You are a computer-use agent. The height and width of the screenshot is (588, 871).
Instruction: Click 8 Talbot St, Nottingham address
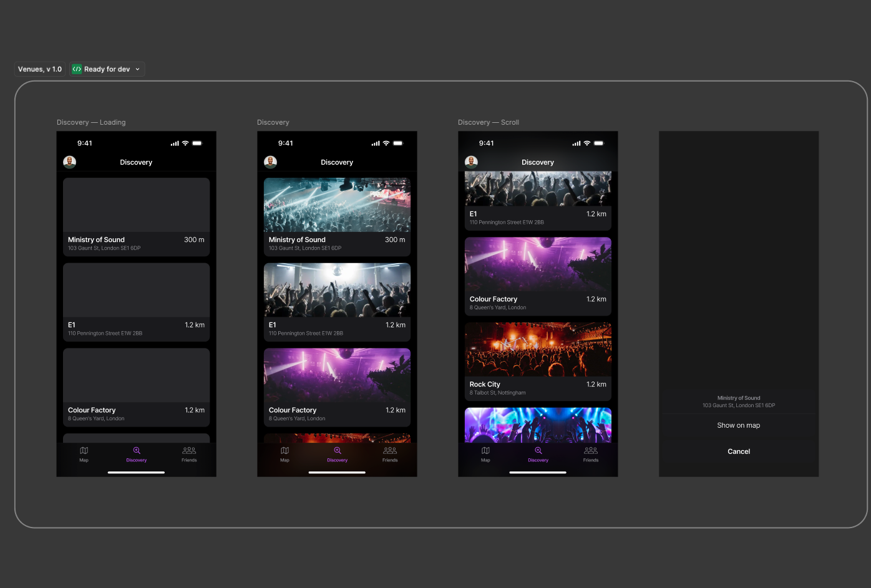pos(498,393)
